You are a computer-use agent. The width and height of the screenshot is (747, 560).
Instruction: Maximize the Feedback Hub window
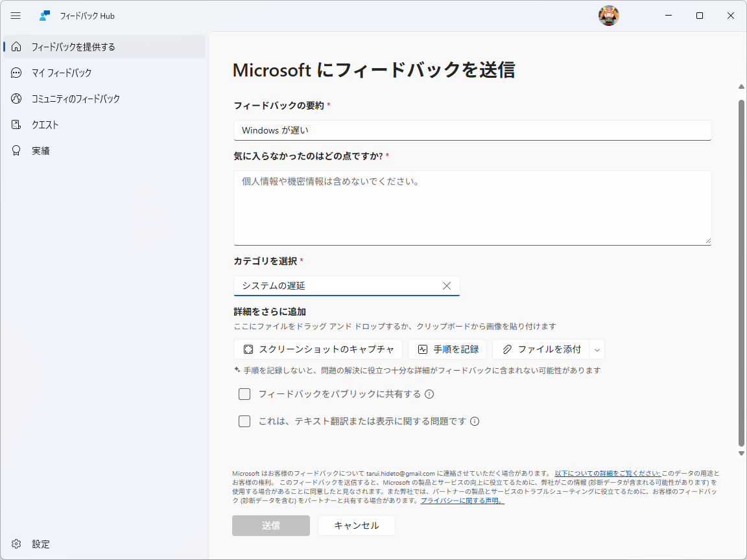pos(700,16)
